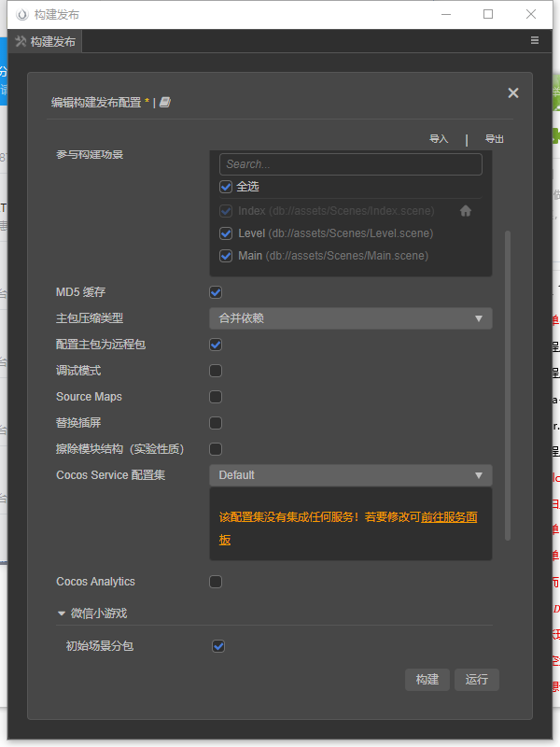Viewport: 560px width, 747px height.
Task: Click the 参与构建场景 label
Action: [x=90, y=154]
